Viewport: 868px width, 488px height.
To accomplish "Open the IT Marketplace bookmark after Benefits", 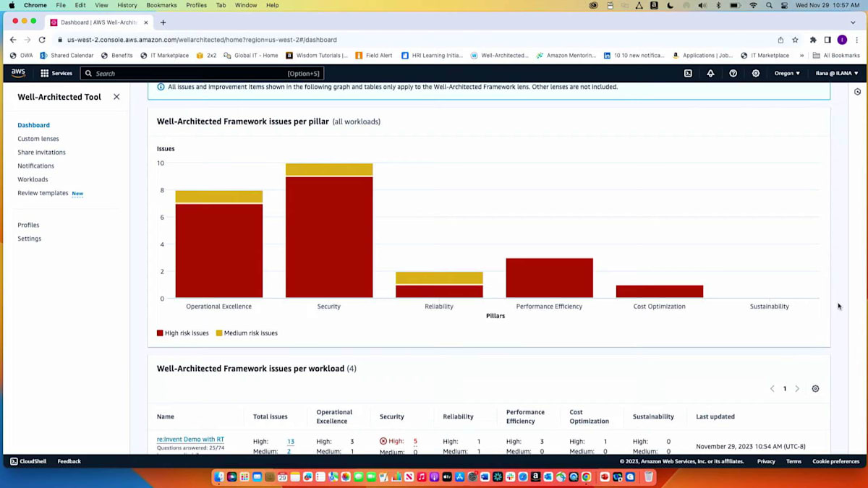I will click(x=164, y=56).
